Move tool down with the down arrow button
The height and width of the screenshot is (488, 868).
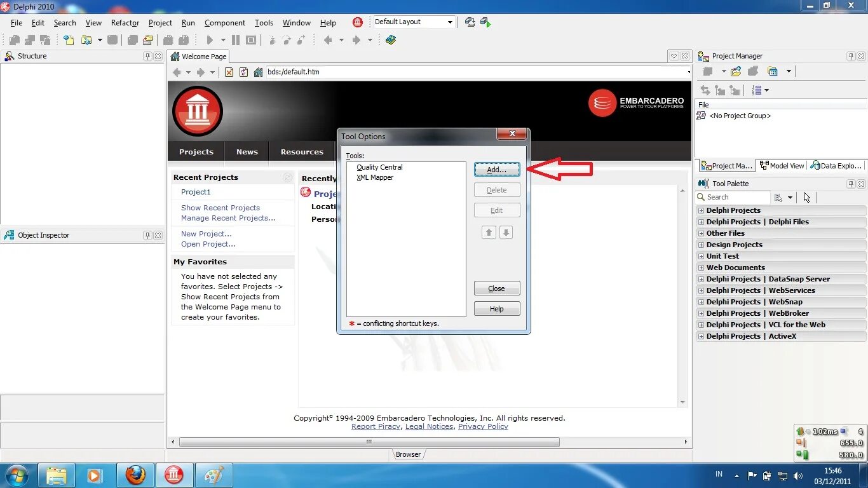click(506, 233)
